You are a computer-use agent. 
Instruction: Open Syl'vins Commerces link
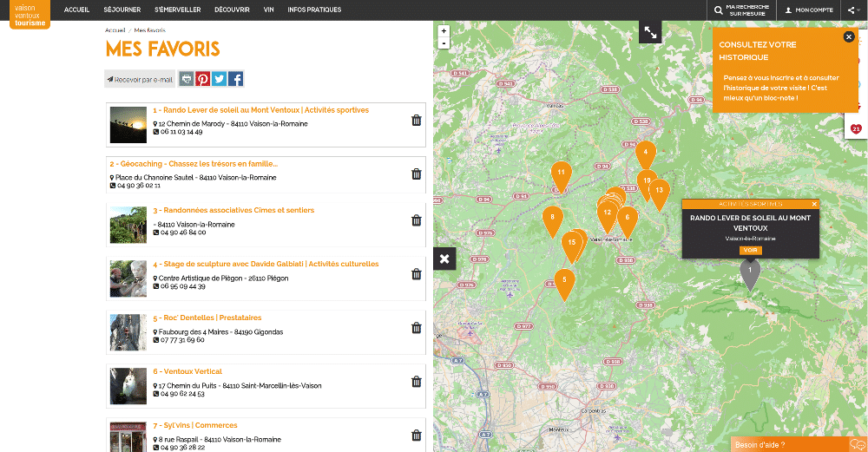point(194,425)
